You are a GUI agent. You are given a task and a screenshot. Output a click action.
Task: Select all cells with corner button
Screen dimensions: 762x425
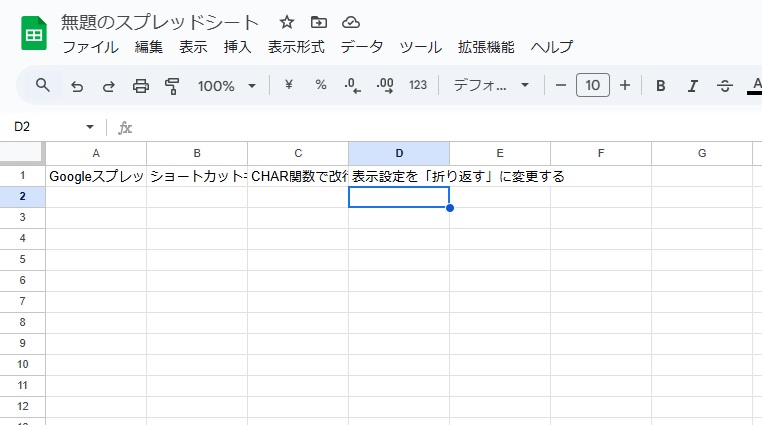(22, 153)
